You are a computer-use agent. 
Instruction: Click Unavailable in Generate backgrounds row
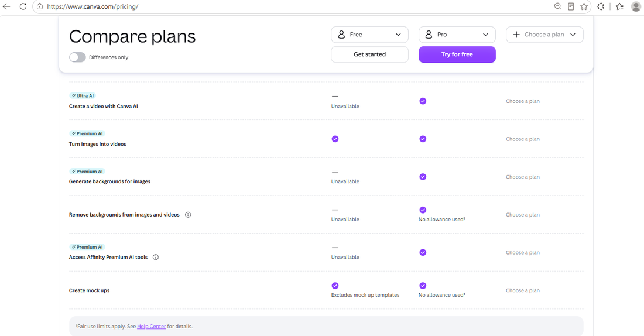pyautogui.click(x=345, y=181)
